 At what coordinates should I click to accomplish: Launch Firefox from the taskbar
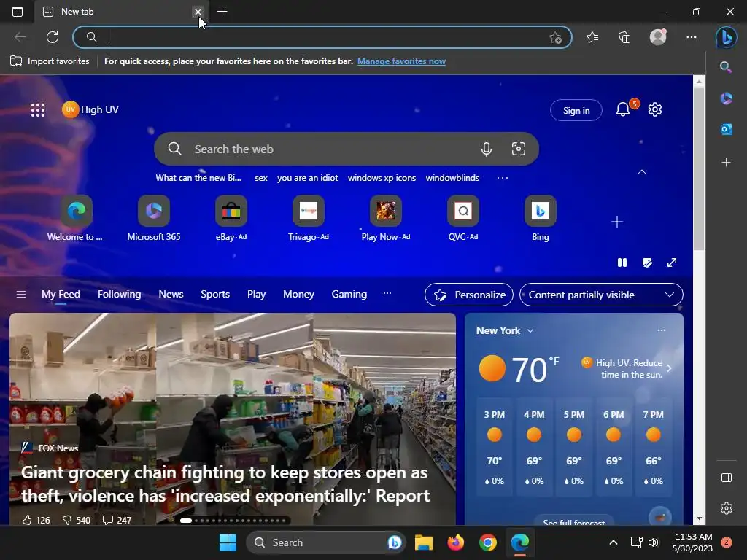(456, 542)
